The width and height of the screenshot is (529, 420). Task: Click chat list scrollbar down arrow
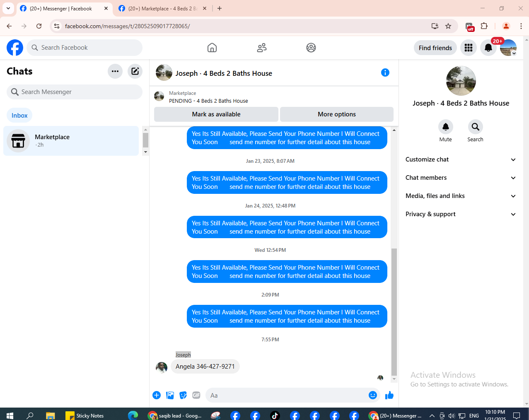[x=145, y=152]
